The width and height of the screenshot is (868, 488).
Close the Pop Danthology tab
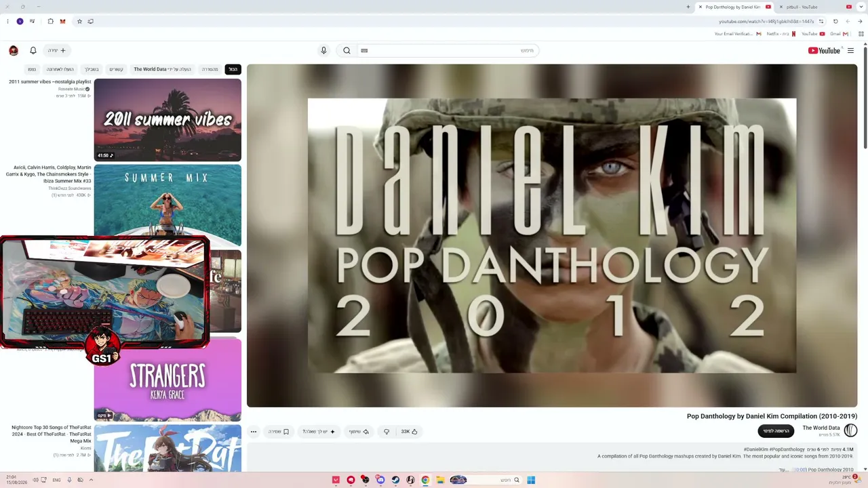pos(701,7)
